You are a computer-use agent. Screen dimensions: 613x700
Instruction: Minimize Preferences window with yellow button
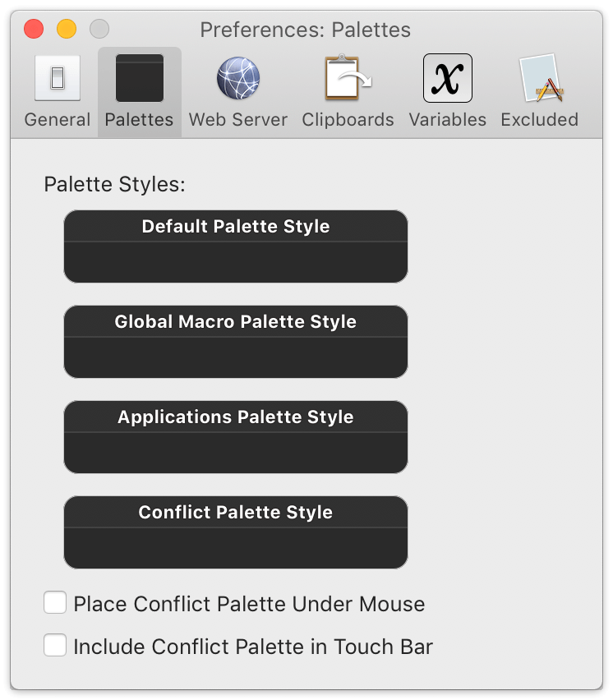coord(67,29)
